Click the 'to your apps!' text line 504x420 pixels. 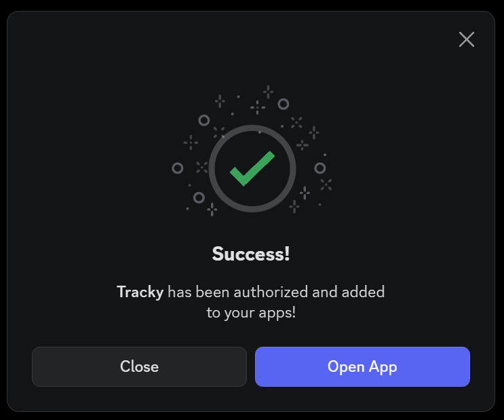coord(251,313)
